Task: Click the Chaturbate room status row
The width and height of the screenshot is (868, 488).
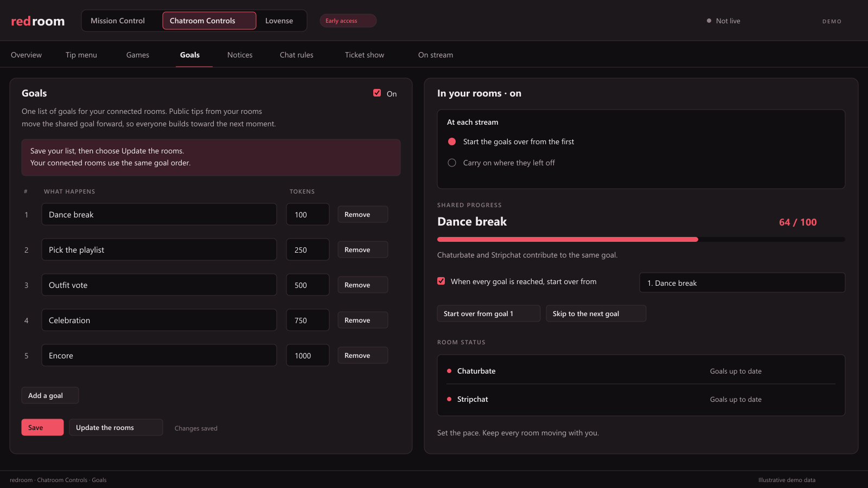Action: pos(641,371)
